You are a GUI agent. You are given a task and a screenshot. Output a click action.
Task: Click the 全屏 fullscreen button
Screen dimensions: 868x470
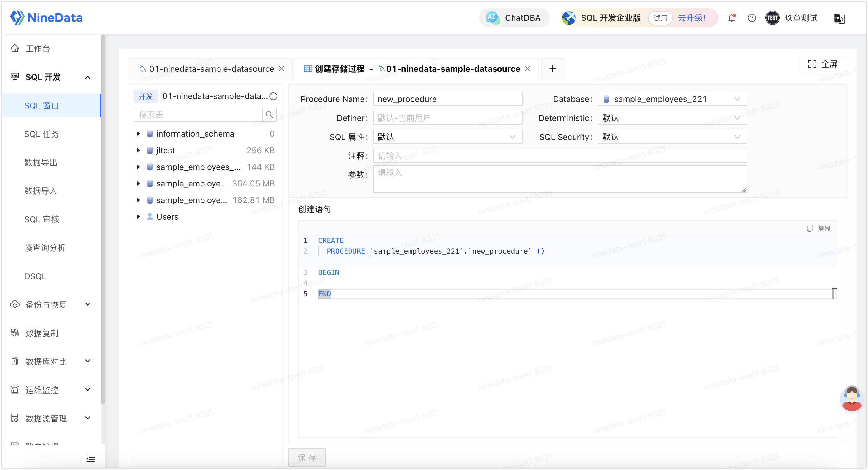(x=822, y=64)
